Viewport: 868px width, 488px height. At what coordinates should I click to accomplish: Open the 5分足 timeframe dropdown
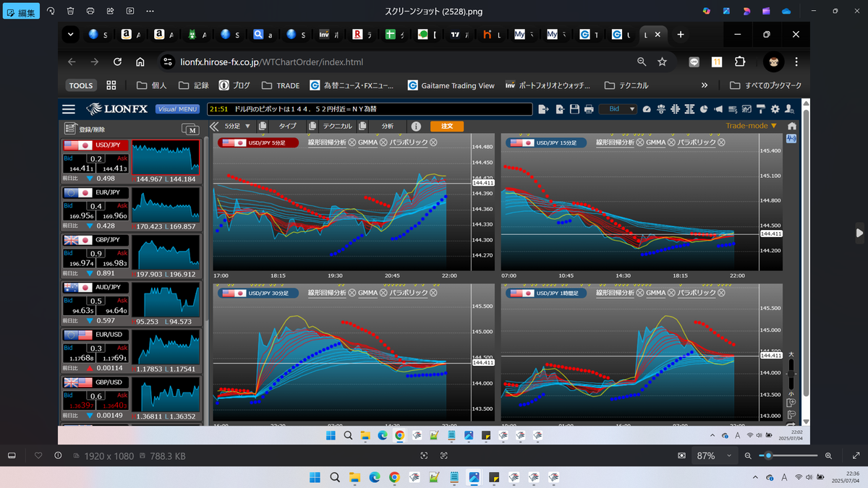tap(237, 126)
